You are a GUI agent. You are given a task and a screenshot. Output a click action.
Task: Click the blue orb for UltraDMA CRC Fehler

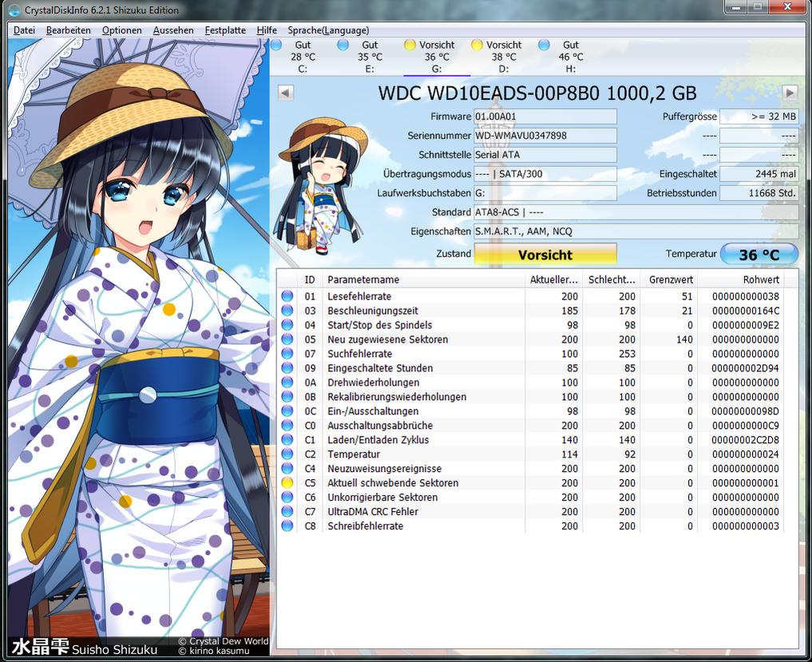click(x=287, y=512)
